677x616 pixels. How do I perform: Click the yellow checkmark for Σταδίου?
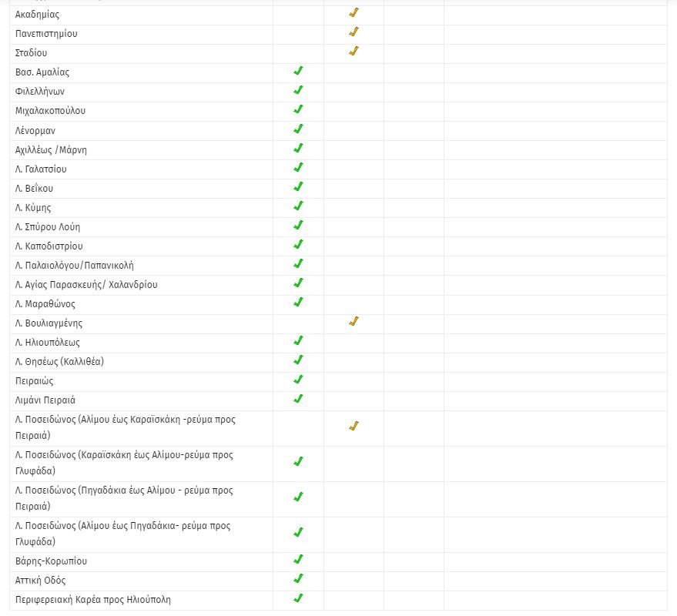[354, 52]
